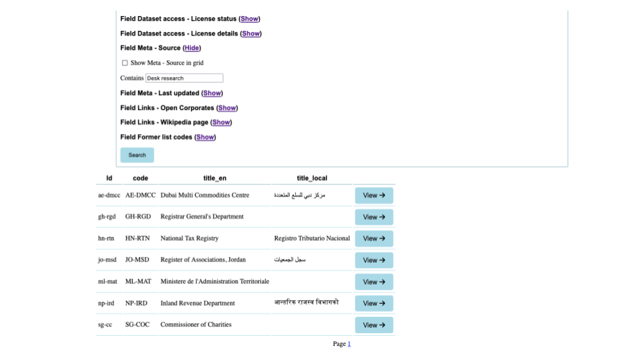Click the jo-msd id cell

[x=107, y=260]
